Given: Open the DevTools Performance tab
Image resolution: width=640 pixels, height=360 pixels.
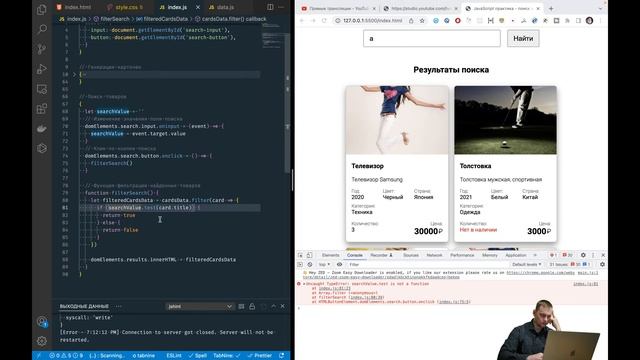Looking at the screenshot, I should click(462, 255).
